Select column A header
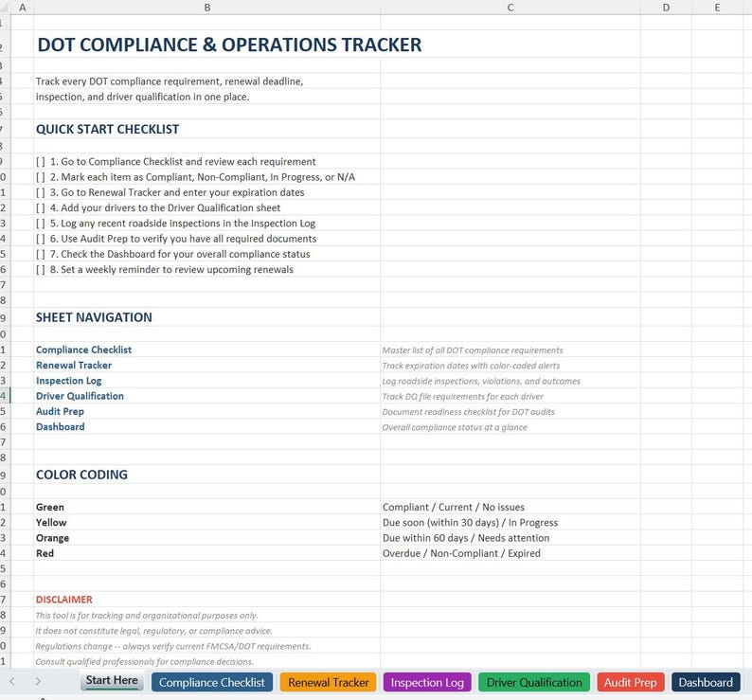 coord(22,8)
